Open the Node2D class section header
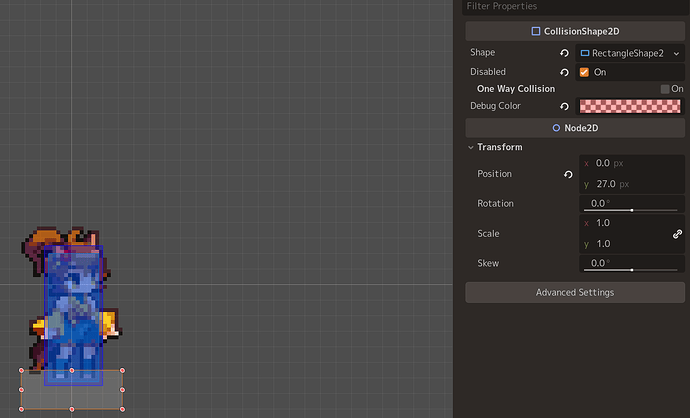 [575, 128]
